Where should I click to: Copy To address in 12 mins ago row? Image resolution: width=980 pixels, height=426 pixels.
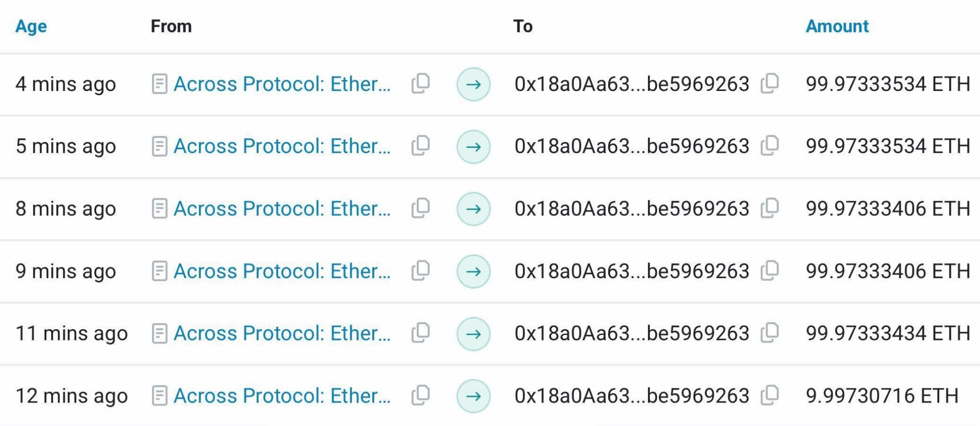[769, 396]
